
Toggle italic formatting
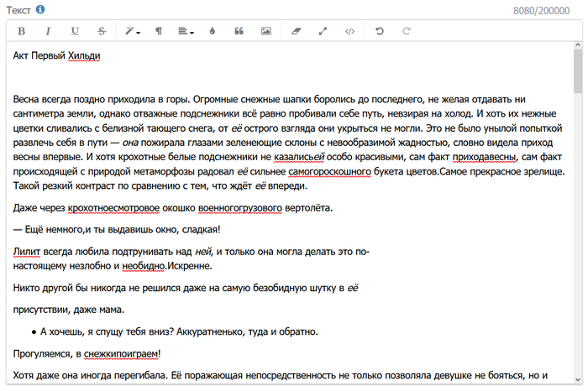tap(48, 31)
